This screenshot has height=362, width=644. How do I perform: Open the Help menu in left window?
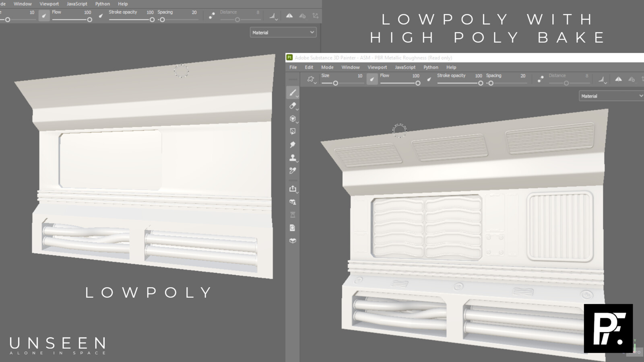tap(123, 4)
